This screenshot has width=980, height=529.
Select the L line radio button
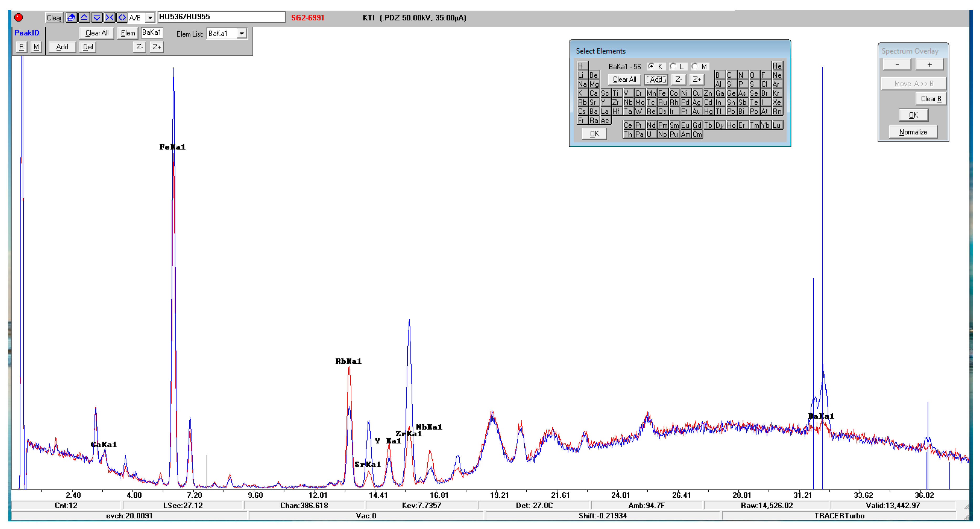673,66
